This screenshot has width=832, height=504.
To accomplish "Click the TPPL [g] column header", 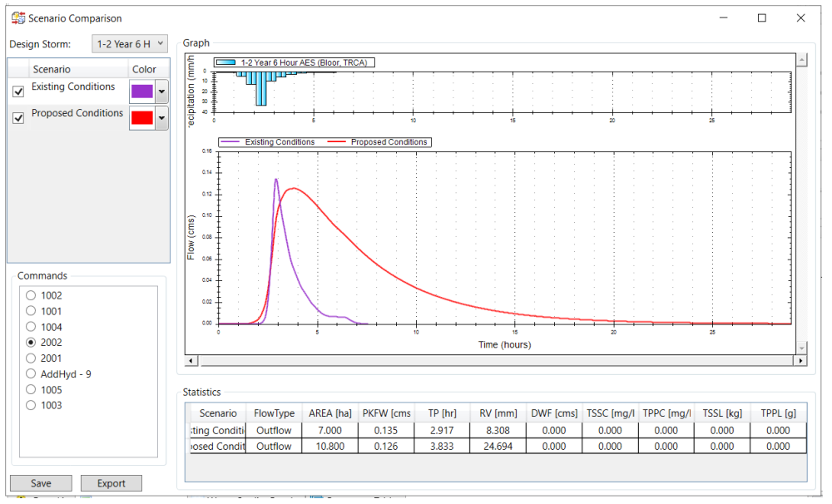I will coord(779,413).
